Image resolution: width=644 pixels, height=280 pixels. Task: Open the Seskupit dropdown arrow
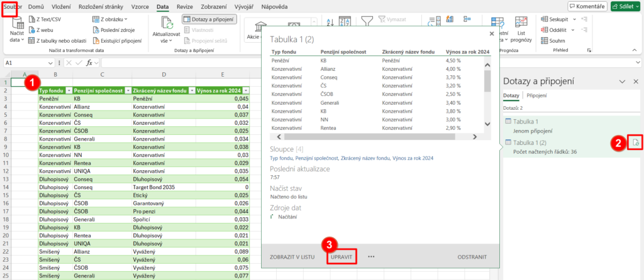coord(574,19)
